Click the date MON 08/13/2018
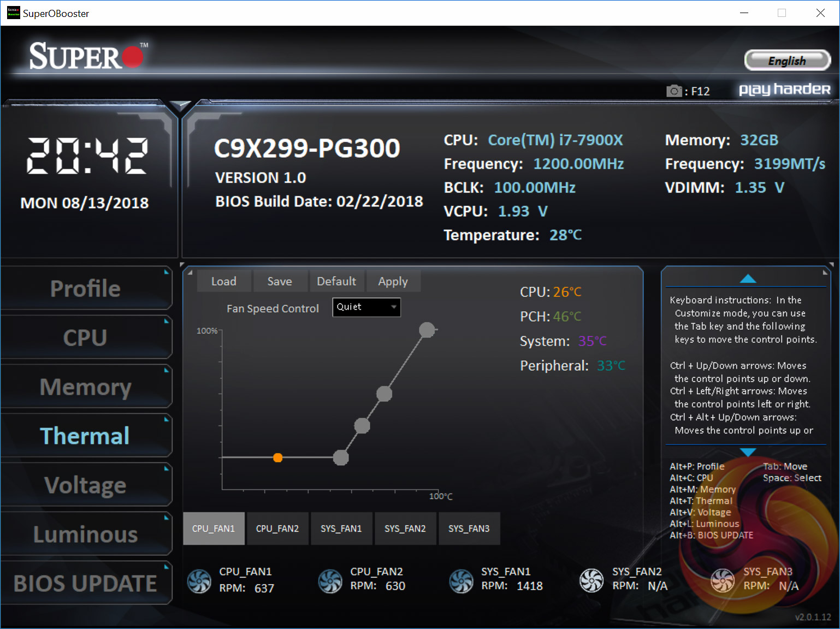 click(85, 203)
